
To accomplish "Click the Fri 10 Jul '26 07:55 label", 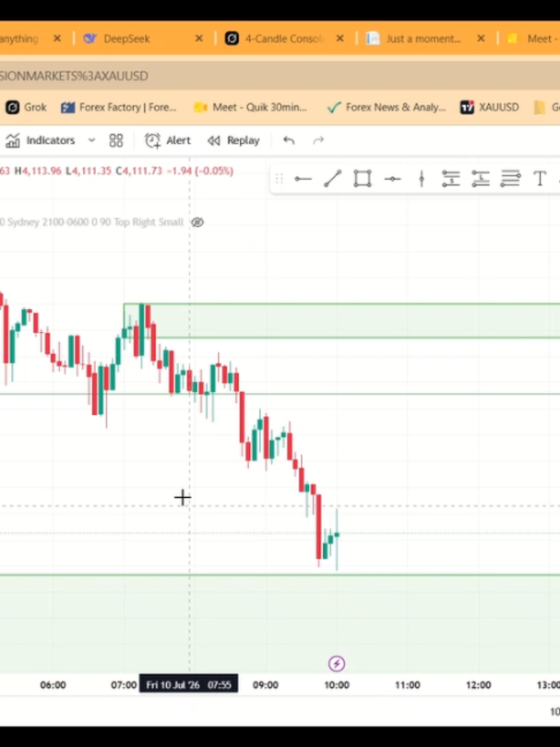I will pyautogui.click(x=188, y=684).
